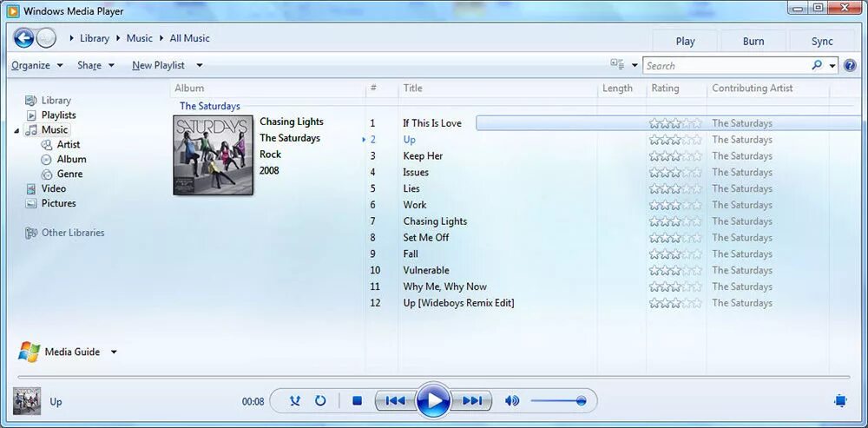This screenshot has width=868, height=428.
Task: Click the large round Play button
Action: coord(433,400)
